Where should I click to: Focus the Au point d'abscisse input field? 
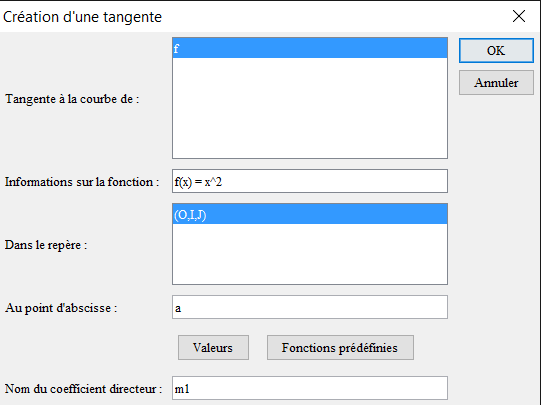coord(310,307)
